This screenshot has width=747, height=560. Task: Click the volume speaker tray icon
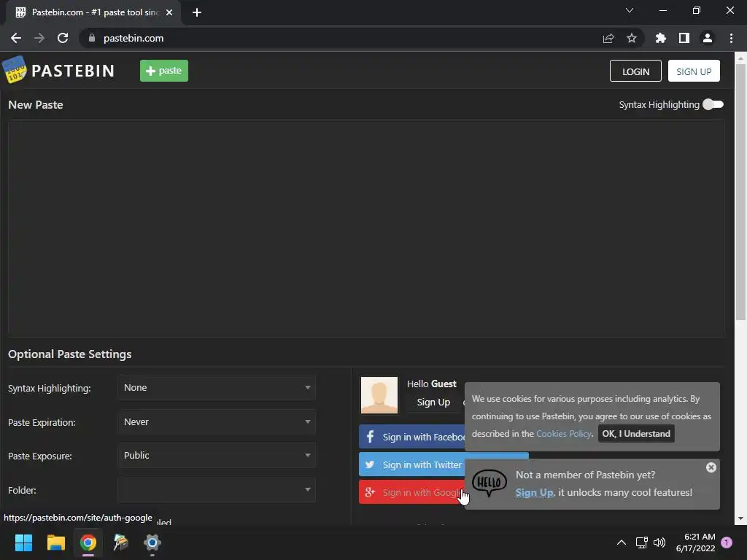(x=659, y=542)
